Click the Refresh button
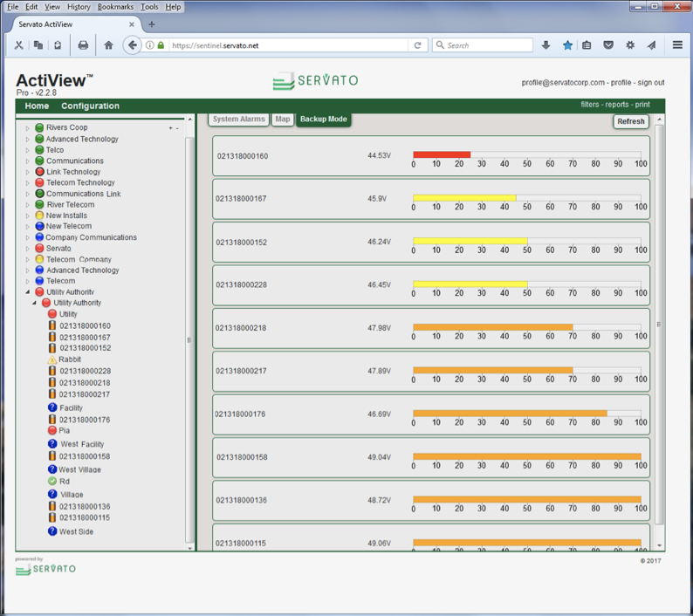Screen dimensions: 693x616 point(631,121)
